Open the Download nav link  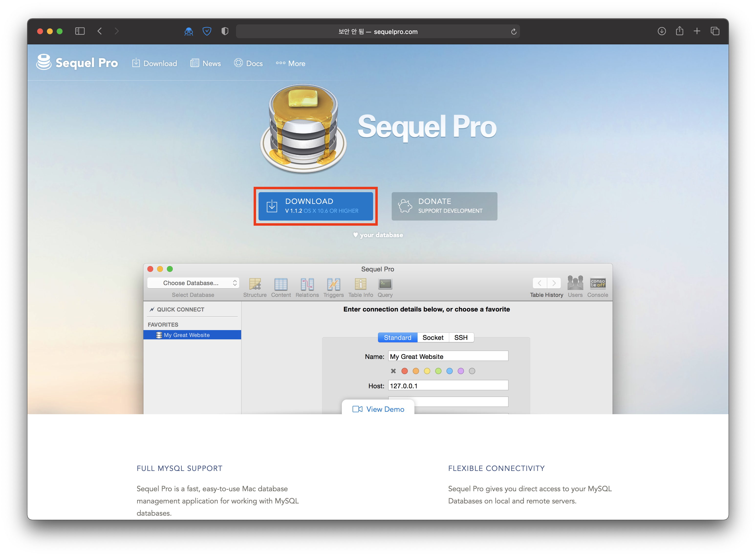tap(154, 63)
